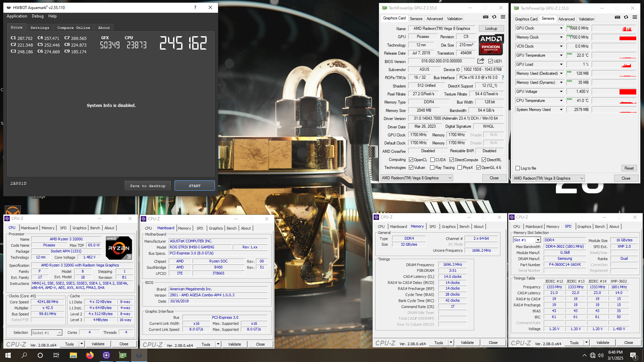Viewport: 644px width, 362px height.
Task: Toggle the DirectML checkbox
Action: (484, 160)
